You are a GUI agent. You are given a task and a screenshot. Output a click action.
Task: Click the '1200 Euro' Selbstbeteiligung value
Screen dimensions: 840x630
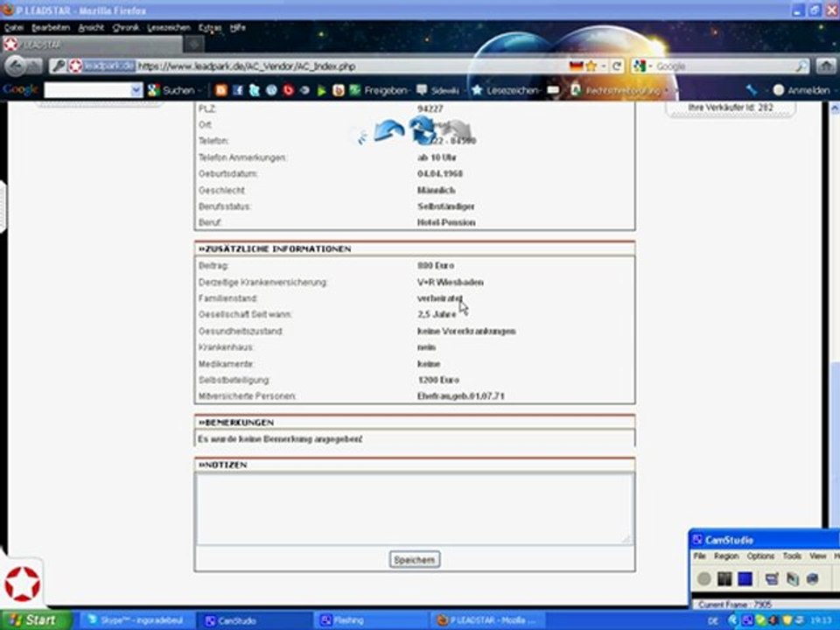tap(438, 380)
